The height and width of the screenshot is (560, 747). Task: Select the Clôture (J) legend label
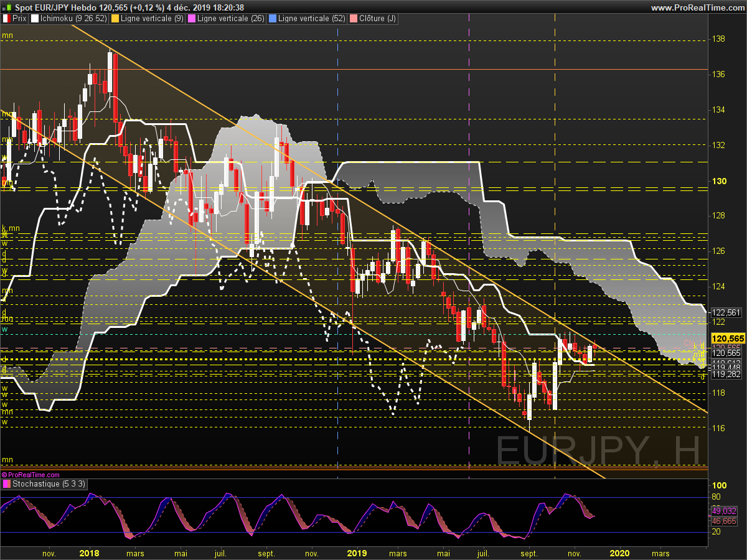[377, 19]
